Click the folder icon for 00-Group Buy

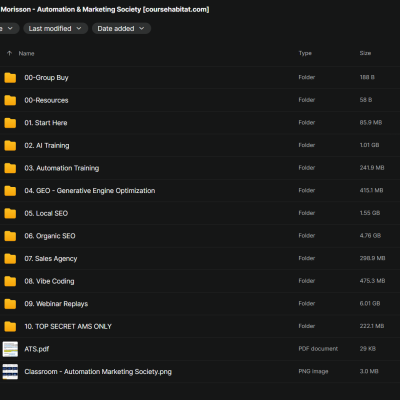[10, 78]
